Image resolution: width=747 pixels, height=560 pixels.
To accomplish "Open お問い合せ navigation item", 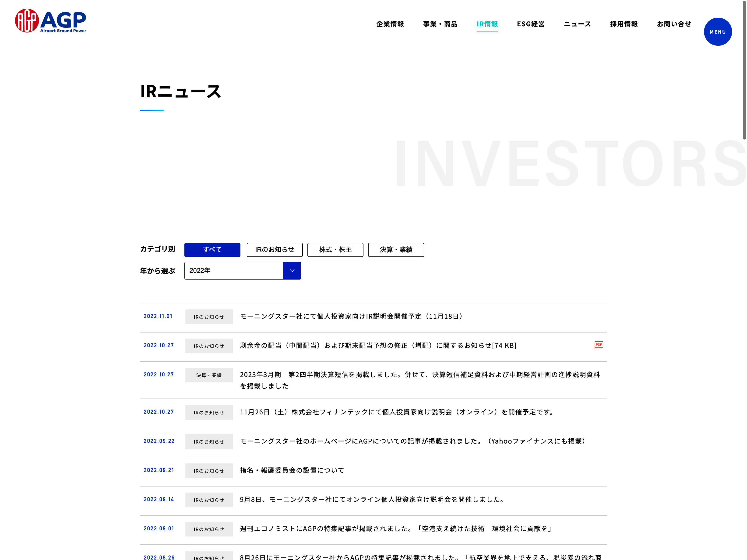I will pyautogui.click(x=674, y=24).
